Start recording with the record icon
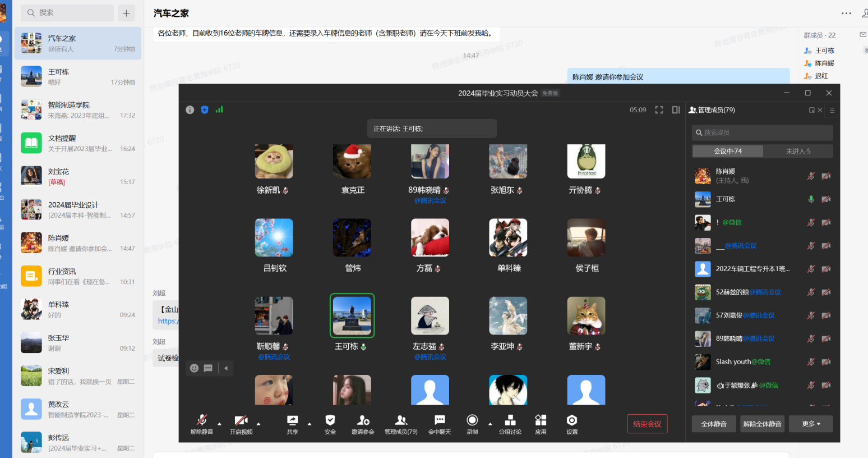Screen dimensions: 868x458 (x=472, y=420)
